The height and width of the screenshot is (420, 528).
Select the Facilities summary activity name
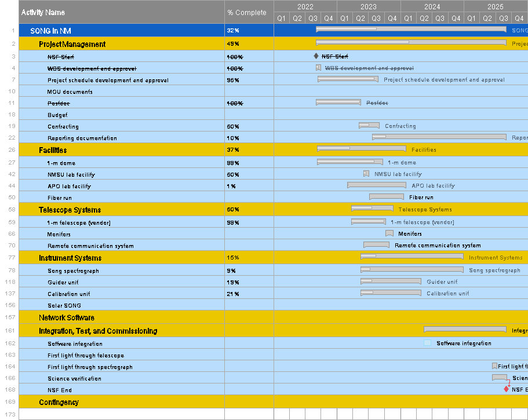53,150
